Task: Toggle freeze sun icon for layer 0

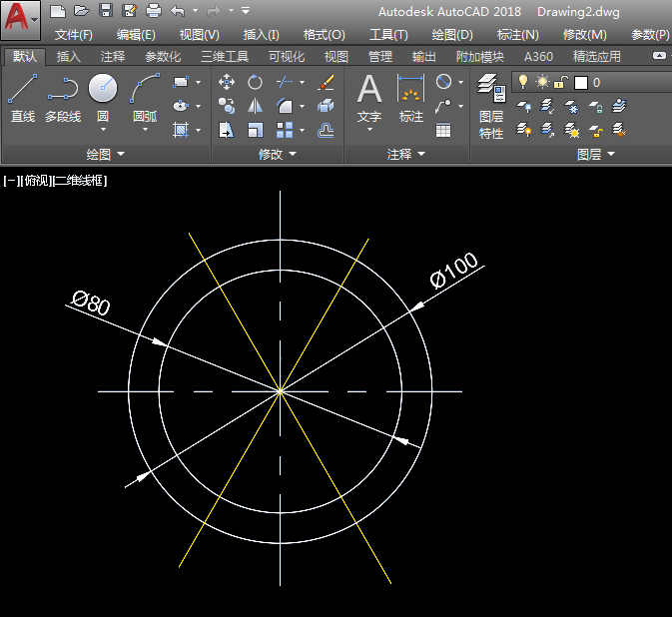Action: point(542,82)
